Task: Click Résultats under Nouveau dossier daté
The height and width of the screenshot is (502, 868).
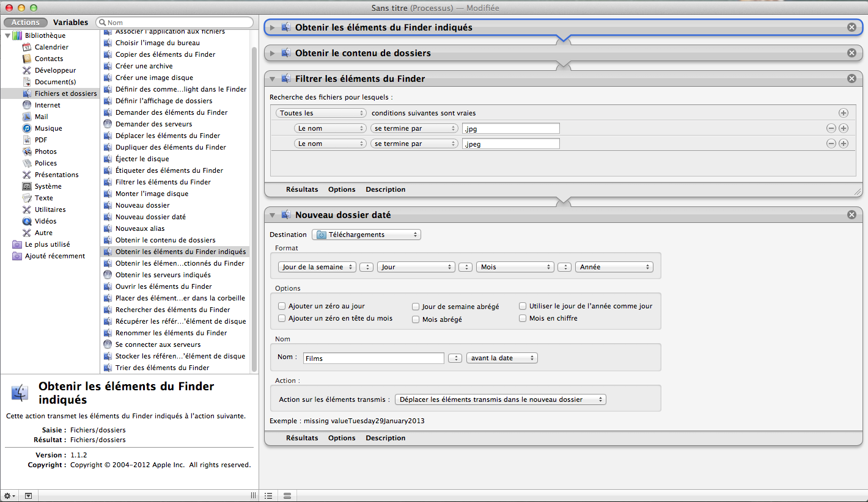Action: 302,438
